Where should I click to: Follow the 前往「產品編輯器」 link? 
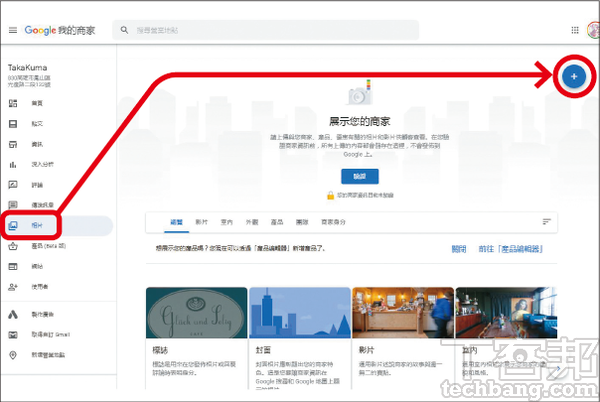(x=510, y=249)
